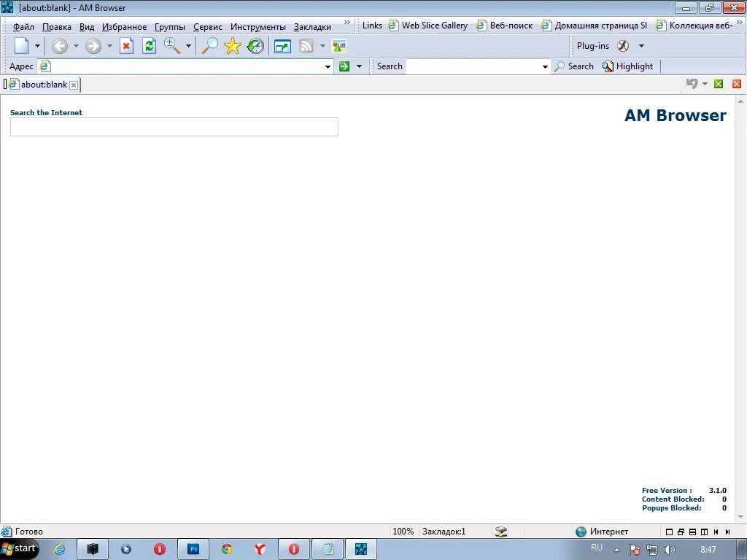Open the Back history dropdown arrow
The image size is (747, 560).
[76, 46]
